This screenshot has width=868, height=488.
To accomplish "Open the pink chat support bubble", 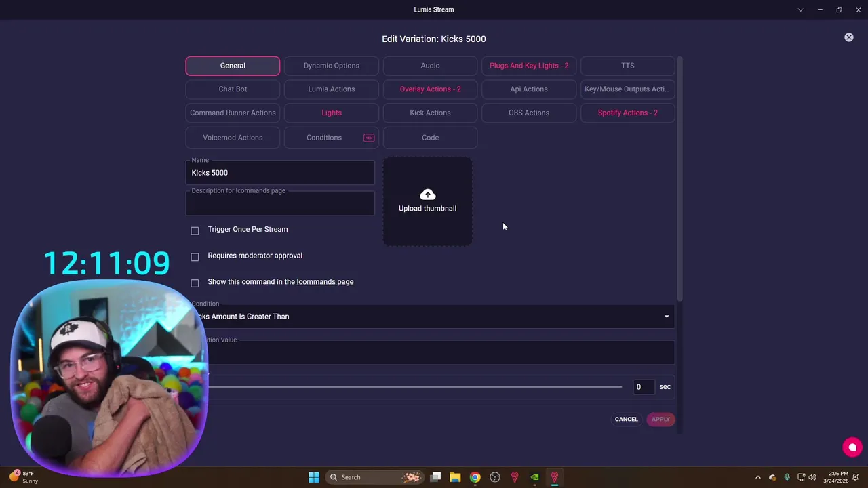I will point(852,447).
